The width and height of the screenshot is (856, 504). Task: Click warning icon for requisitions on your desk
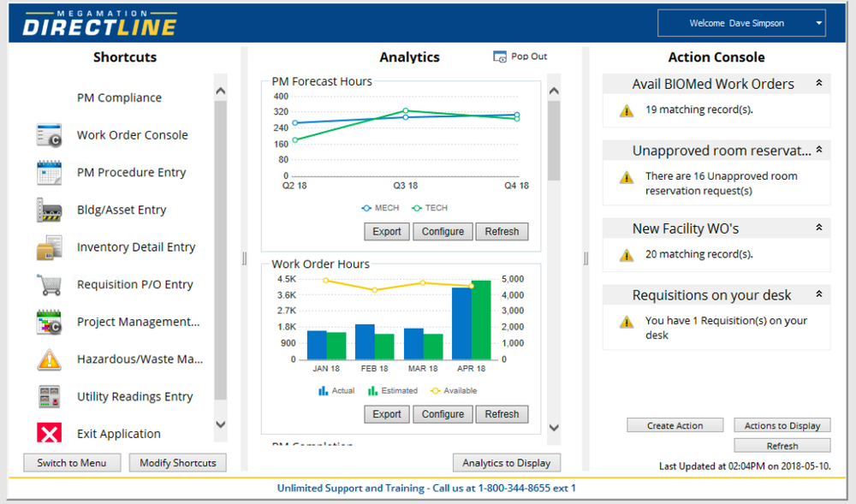pos(627,322)
